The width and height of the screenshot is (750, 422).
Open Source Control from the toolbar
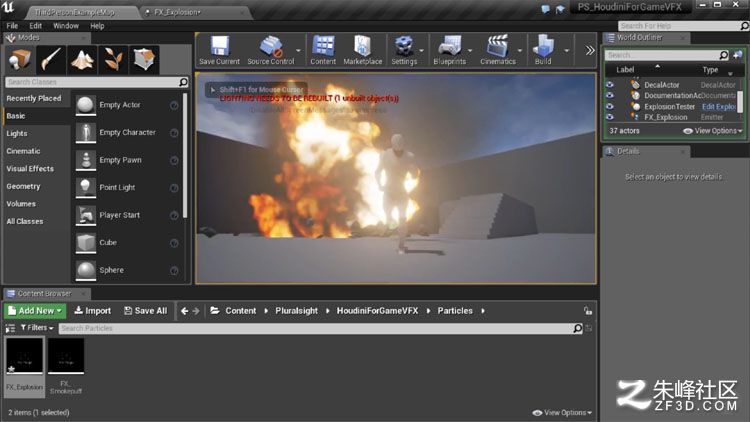click(x=271, y=50)
